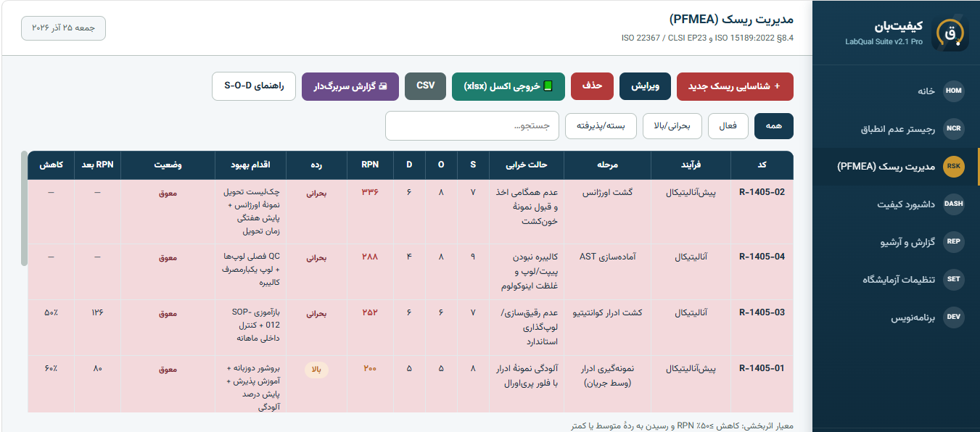Viewport: 980px width, 432px height.
Task: Select the همه filter tab
Action: (x=774, y=126)
